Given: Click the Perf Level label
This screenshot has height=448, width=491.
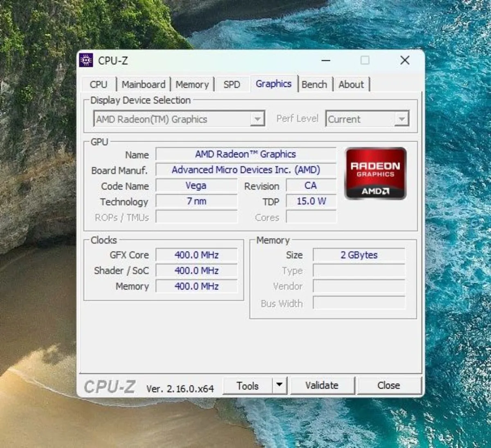Looking at the screenshot, I should (x=297, y=119).
